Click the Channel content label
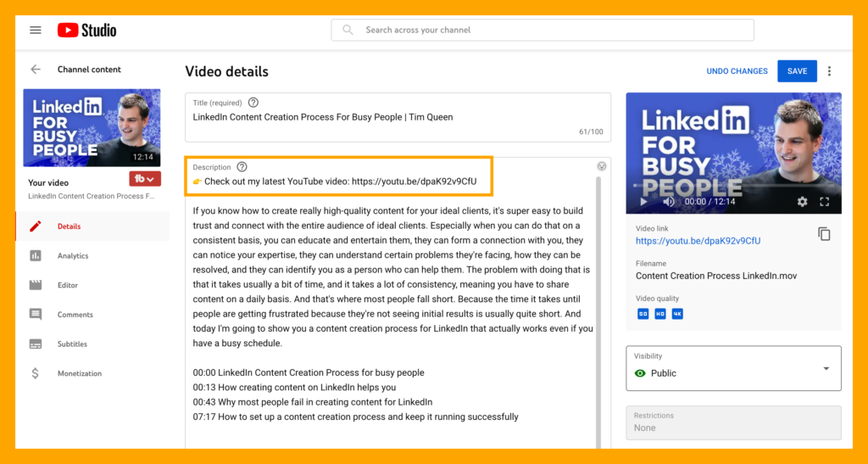Viewport: 868px width, 464px height. [x=89, y=70]
